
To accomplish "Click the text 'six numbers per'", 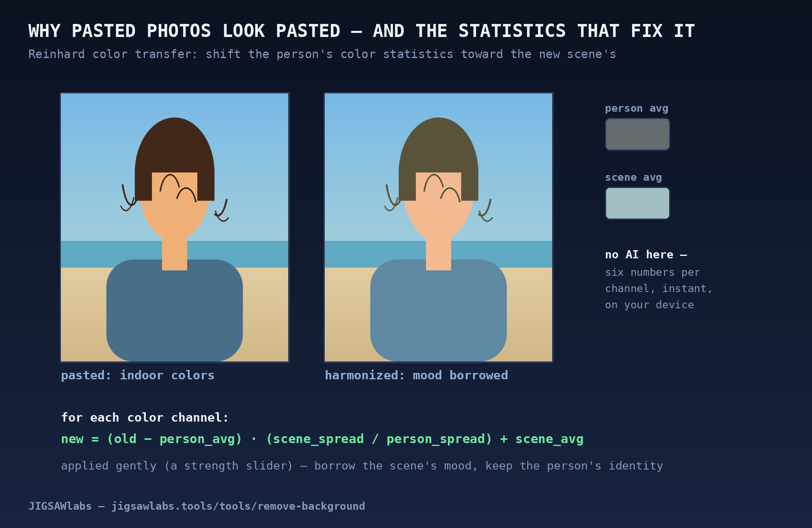I will [x=652, y=272].
